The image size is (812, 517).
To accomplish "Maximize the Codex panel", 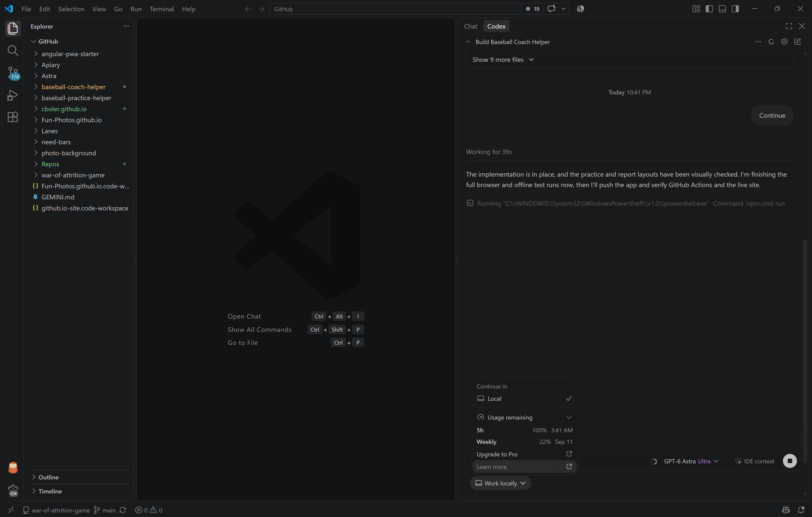I will click(x=789, y=26).
